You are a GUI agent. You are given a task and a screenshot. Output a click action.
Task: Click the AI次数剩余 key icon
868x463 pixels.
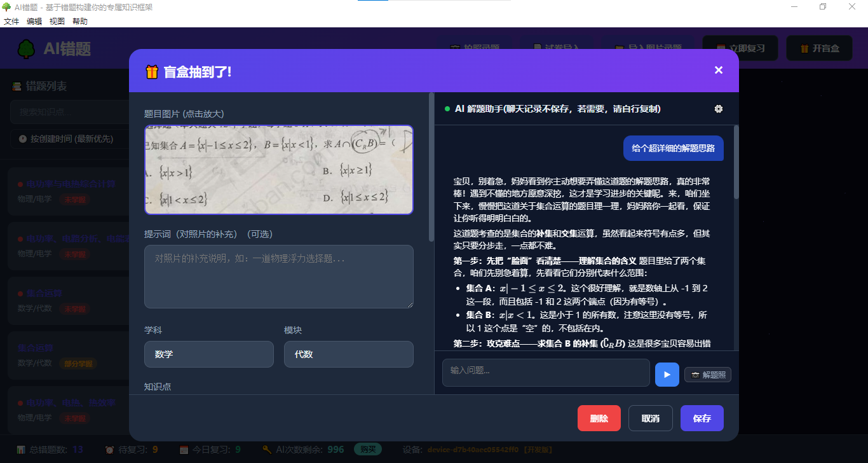coord(267,450)
